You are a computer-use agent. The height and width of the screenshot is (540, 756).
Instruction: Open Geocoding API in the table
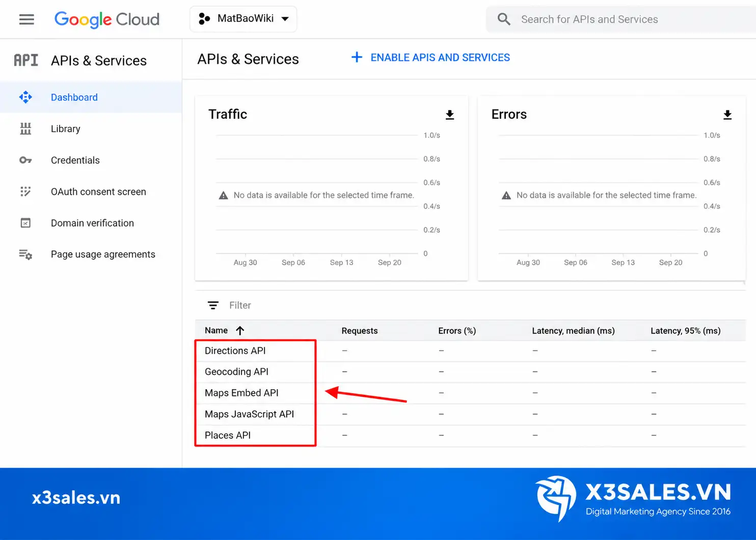click(236, 372)
